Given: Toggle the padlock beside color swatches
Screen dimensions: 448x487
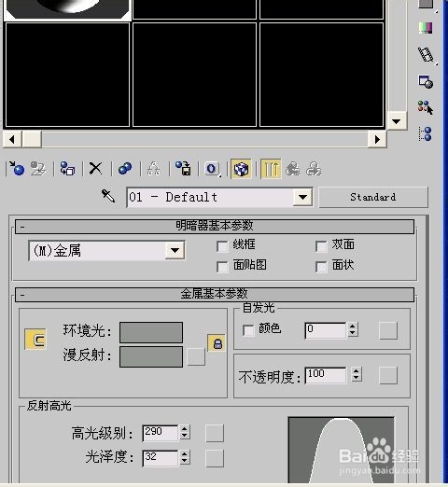Looking at the screenshot, I should coord(217,343).
